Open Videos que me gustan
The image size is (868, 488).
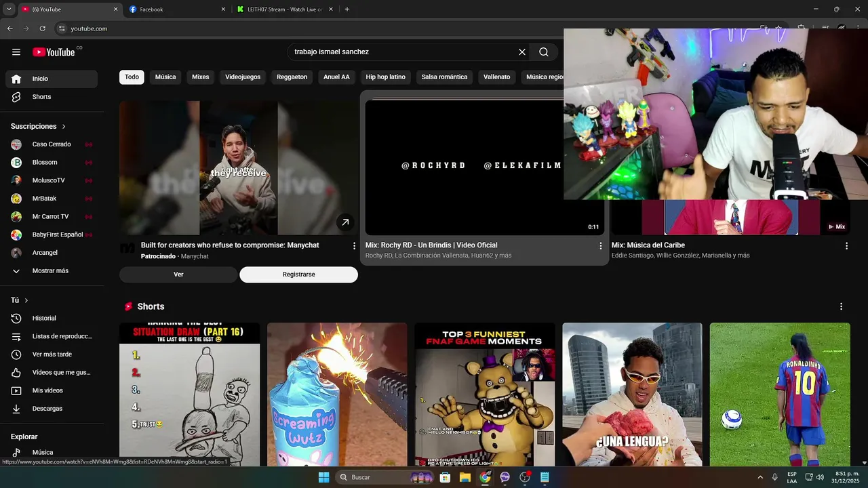tap(52, 372)
